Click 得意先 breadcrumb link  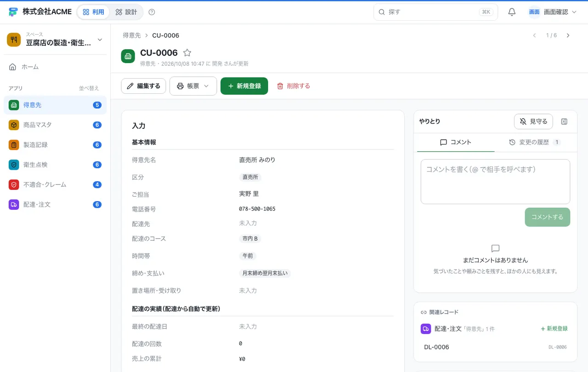tap(132, 35)
